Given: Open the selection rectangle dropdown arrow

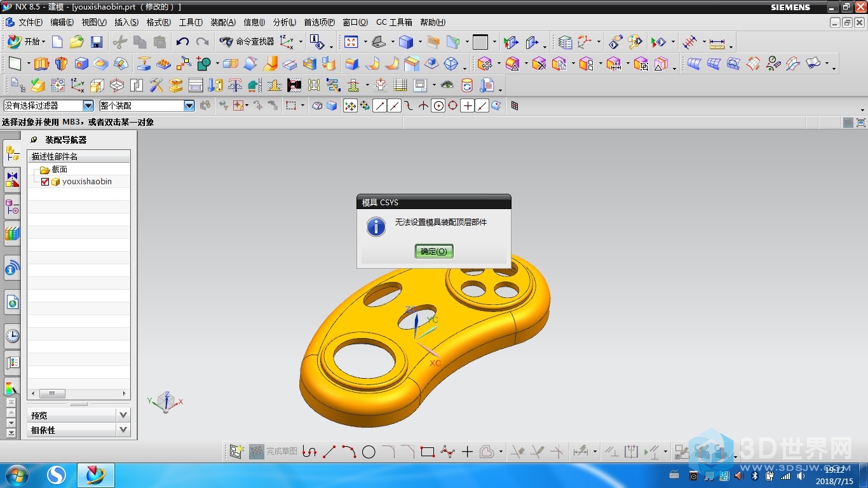Looking at the screenshot, I should point(302,106).
